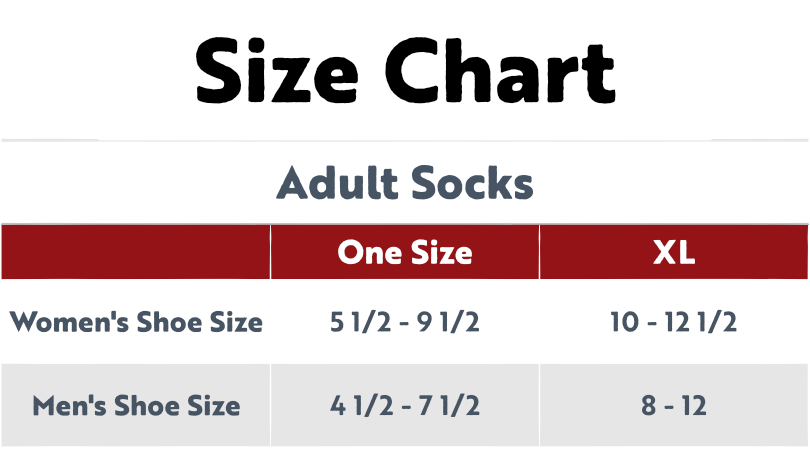
Task: Select women's One Size range 5 1/2 - 9 1/2
Action: pos(404,322)
